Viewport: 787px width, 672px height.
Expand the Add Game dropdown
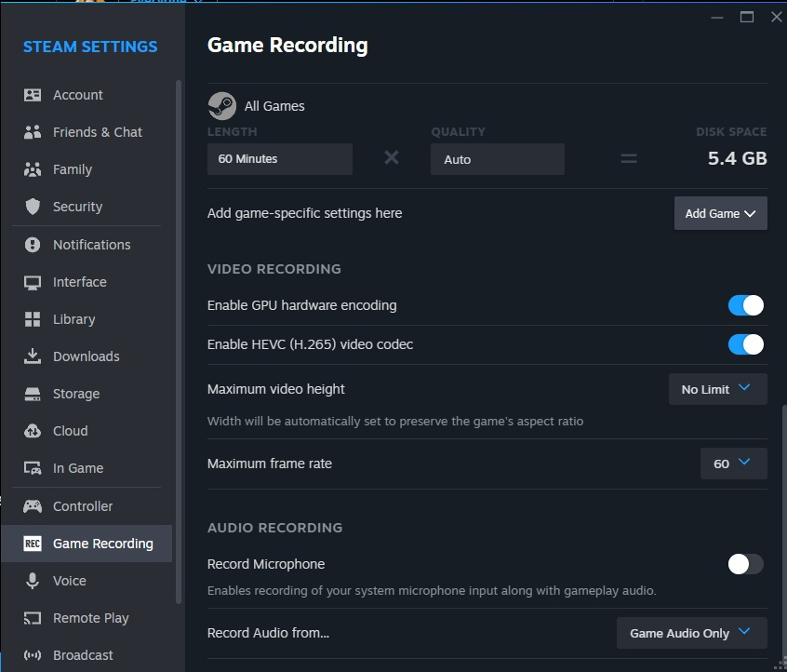point(720,213)
